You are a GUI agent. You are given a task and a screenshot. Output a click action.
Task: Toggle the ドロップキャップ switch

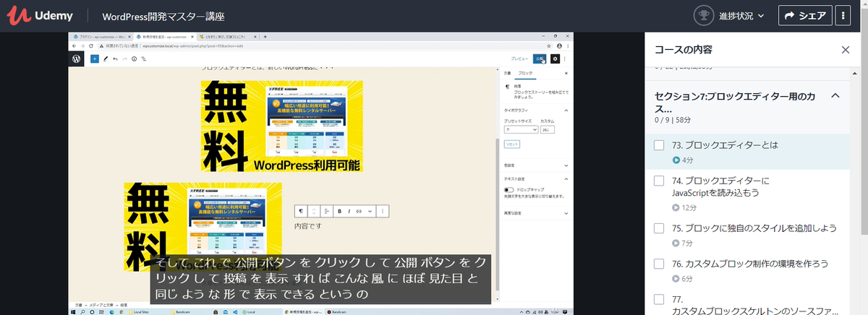pos(509,190)
